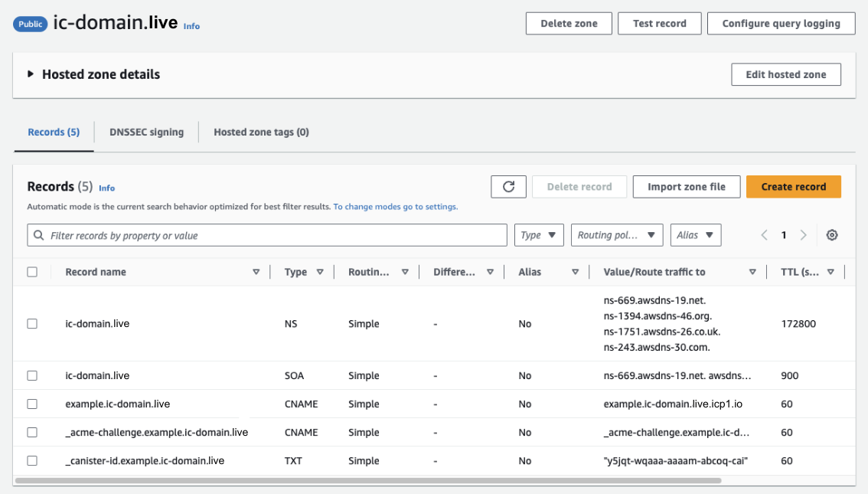
Task: Click ns-1751.awsdns-26.co.uk. name server
Action: coord(662,332)
